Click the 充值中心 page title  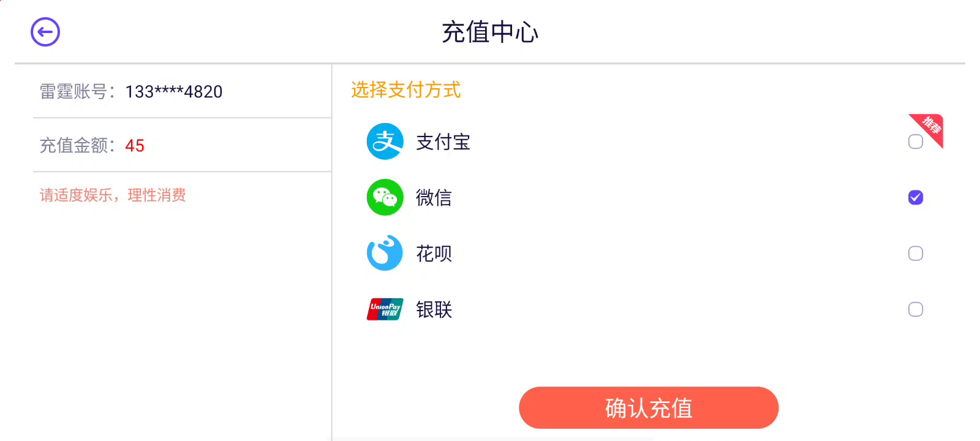tap(490, 32)
